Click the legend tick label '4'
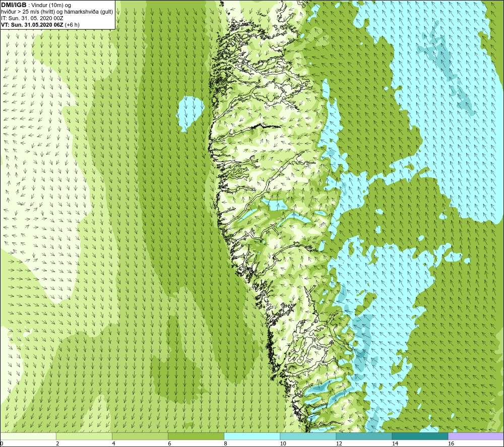The height and width of the screenshot is (447, 504). [x=113, y=443]
